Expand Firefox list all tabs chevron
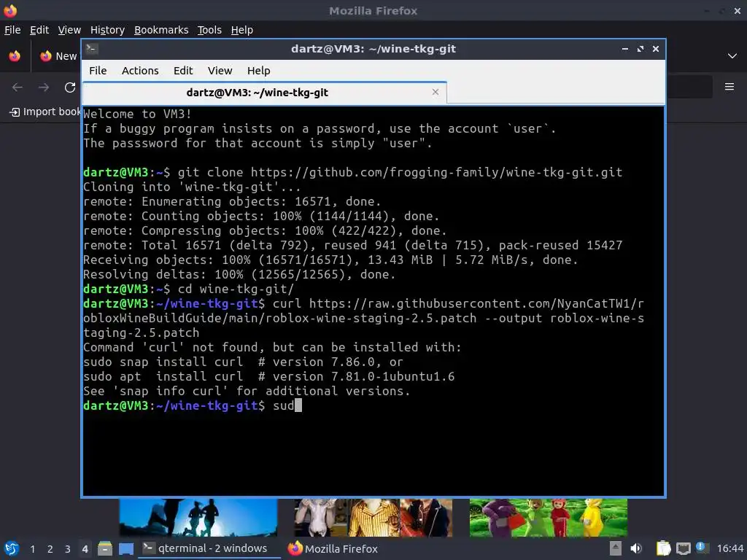747x560 pixels. pyautogui.click(x=732, y=55)
